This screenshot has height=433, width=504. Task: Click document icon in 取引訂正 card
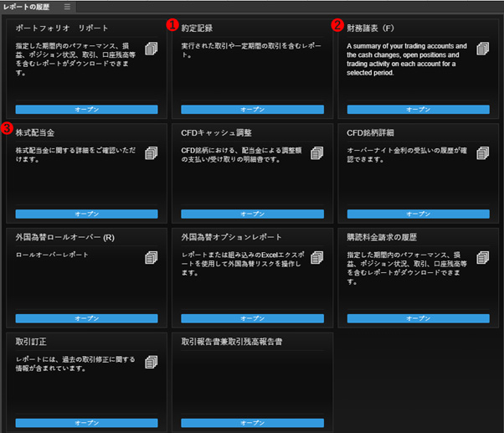(151, 362)
